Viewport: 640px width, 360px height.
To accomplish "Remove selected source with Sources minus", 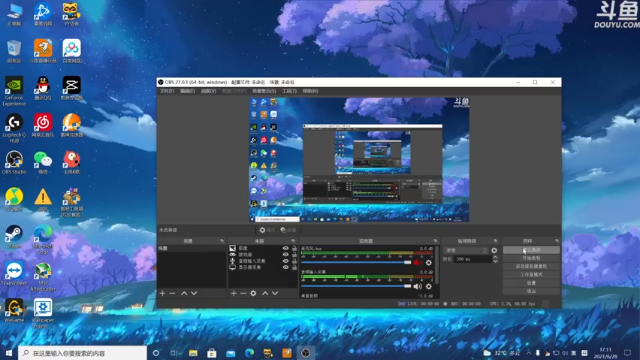I will [243, 293].
